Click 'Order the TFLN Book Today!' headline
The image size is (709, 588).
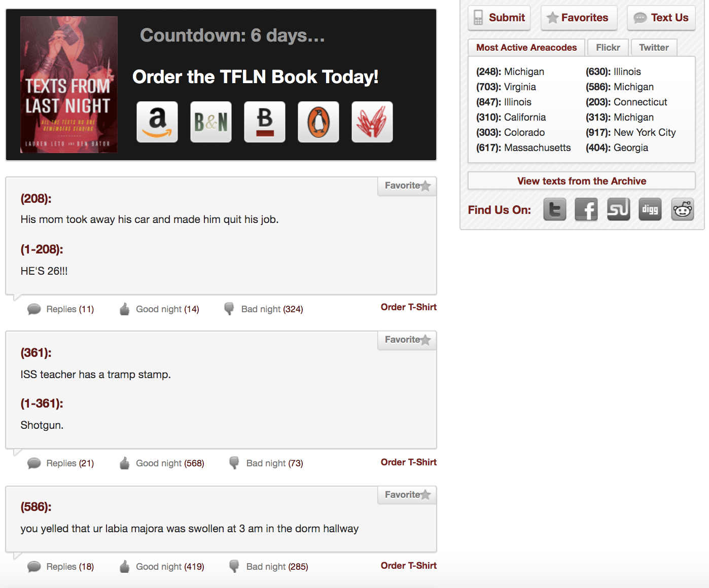(255, 77)
